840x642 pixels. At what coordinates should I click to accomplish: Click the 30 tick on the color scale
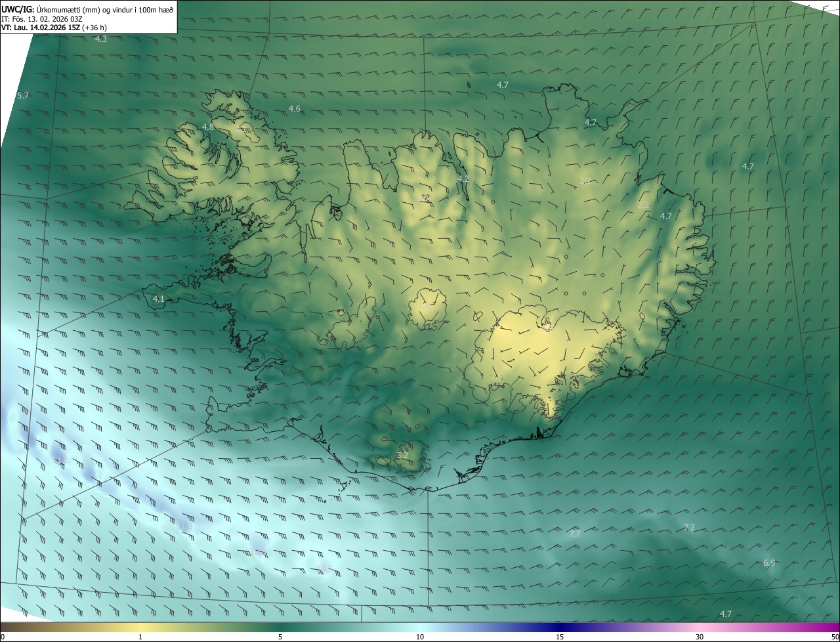point(700,637)
